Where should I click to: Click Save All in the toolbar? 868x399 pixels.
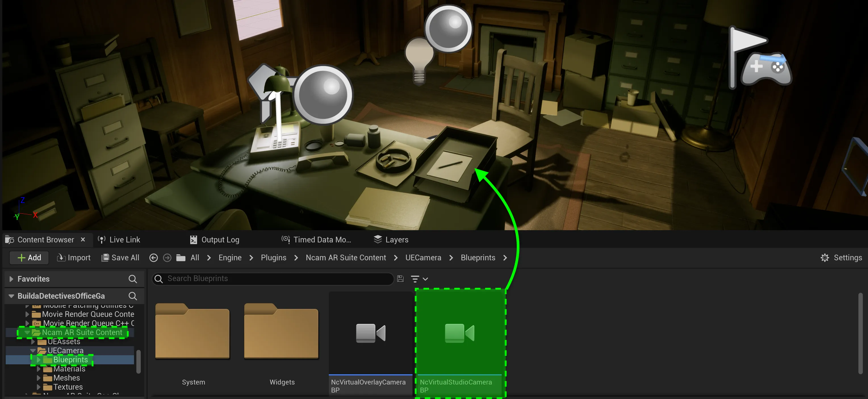[x=120, y=258]
